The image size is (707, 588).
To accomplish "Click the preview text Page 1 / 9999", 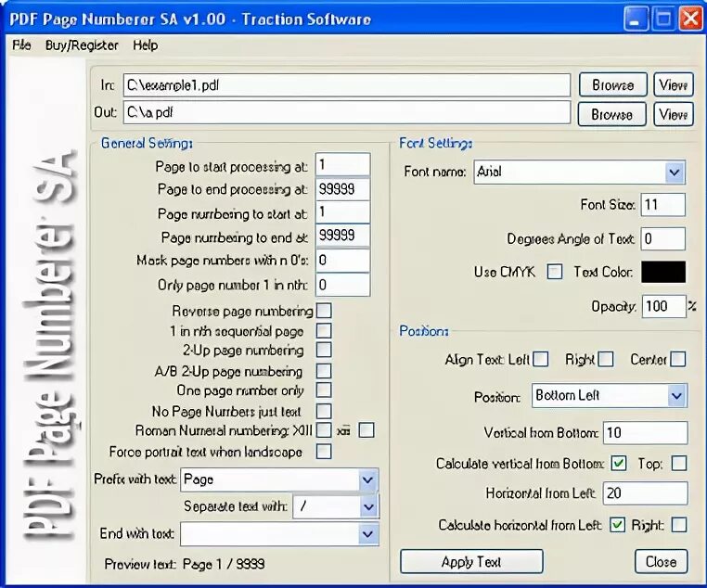I will [x=224, y=564].
